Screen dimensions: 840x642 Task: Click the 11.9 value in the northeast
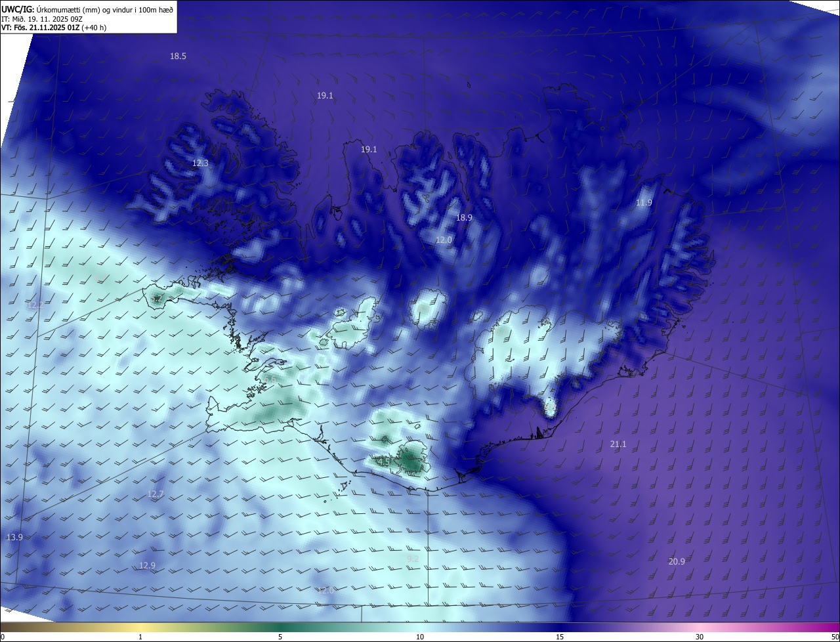(x=644, y=203)
